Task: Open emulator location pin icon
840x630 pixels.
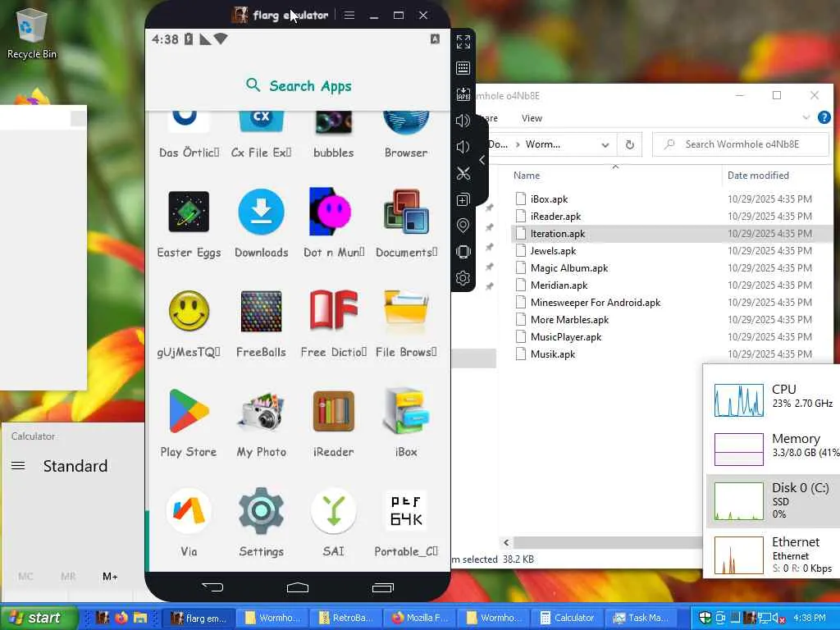Action: pos(463,226)
